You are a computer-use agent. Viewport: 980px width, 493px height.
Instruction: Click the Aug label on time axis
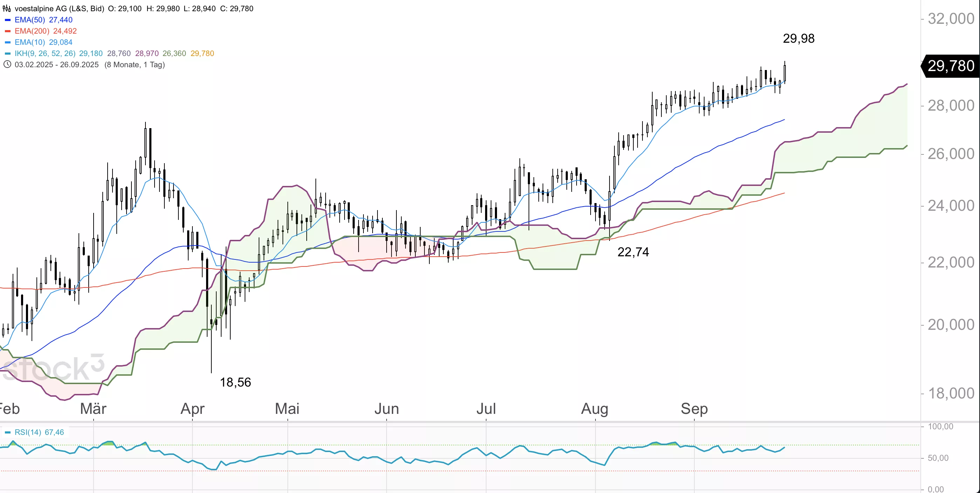pos(594,409)
